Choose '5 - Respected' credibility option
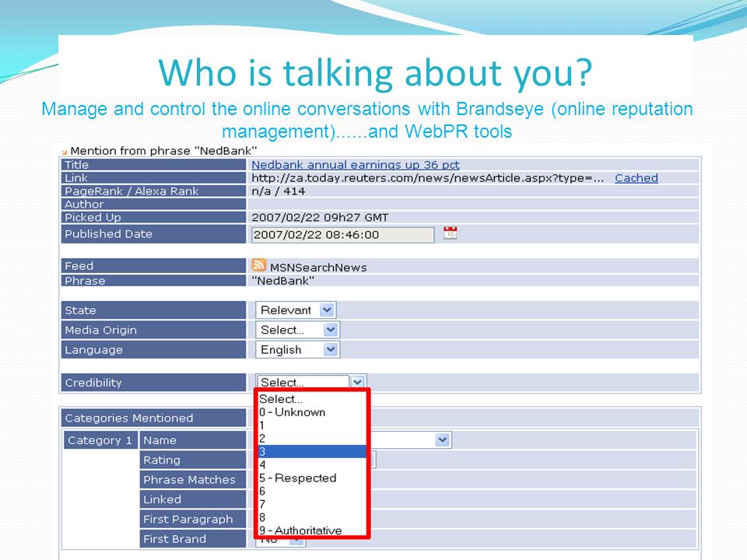 pyautogui.click(x=312, y=478)
